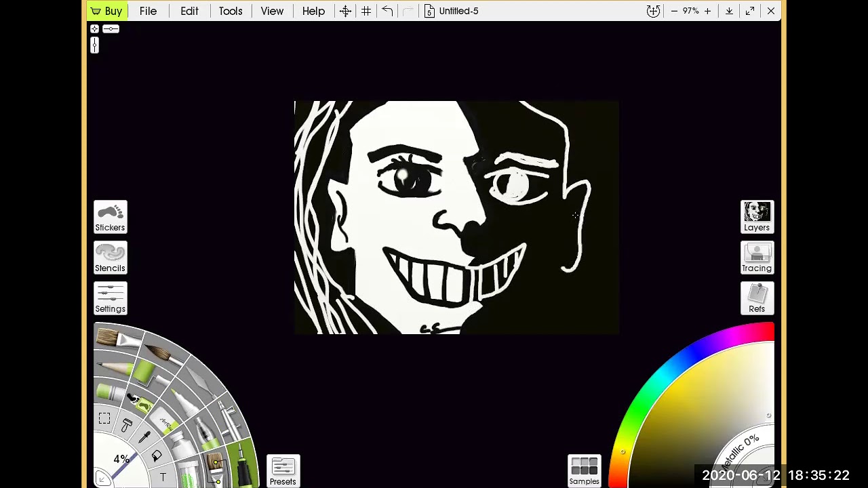Click the 4% tool size control
This screenshot has width=868, height=488.
pyautogui.click(x=121, y=459)
